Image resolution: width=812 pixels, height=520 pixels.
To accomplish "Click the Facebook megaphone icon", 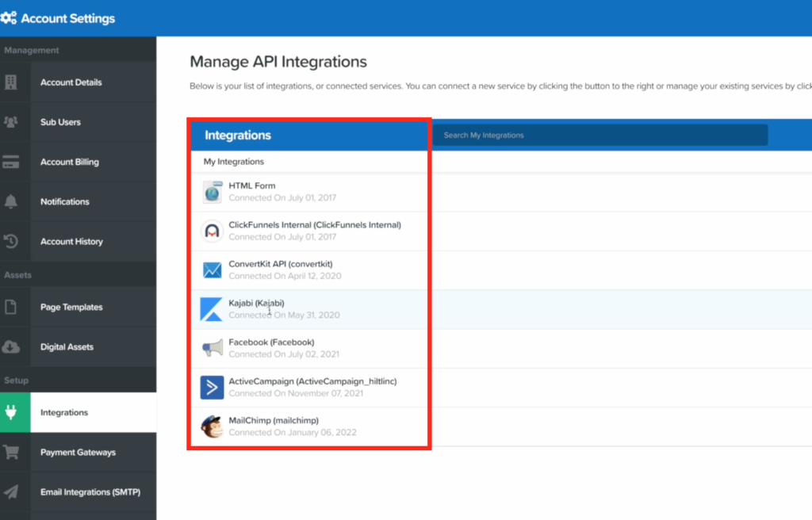I will 213,348.
